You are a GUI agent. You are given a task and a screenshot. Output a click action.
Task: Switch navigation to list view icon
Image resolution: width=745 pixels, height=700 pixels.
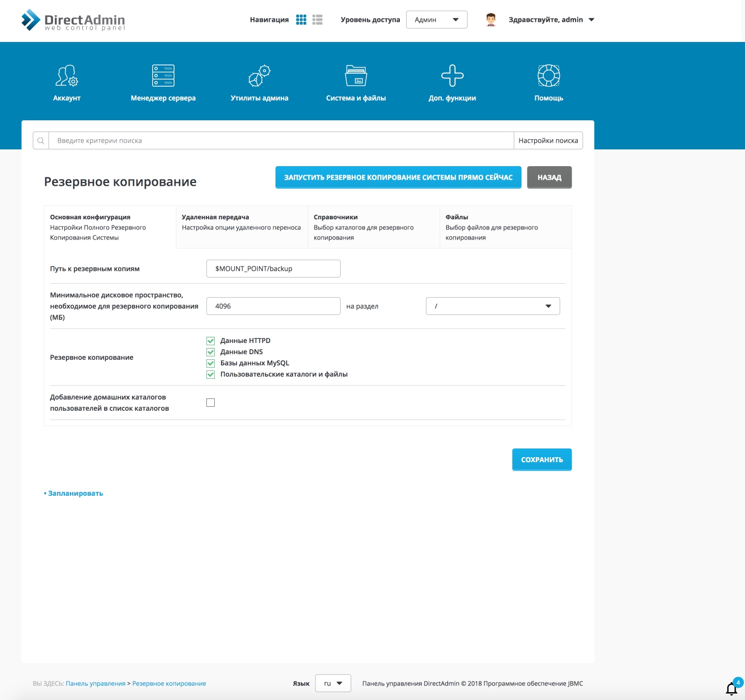click(x=318, y=20)
